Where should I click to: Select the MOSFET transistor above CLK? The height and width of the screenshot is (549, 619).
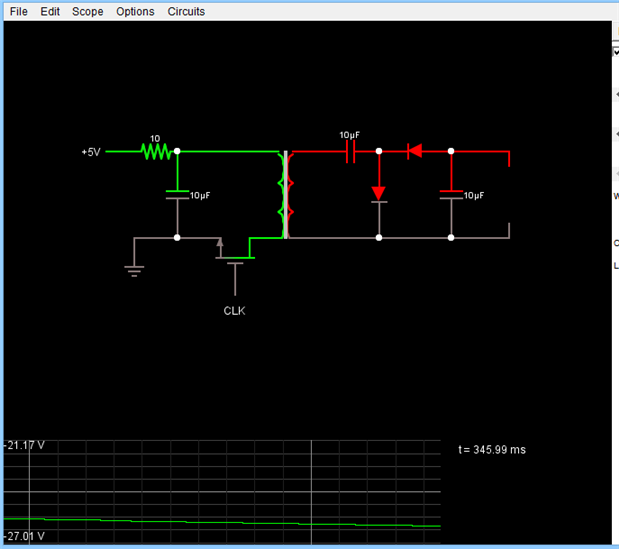coord(235,262)
